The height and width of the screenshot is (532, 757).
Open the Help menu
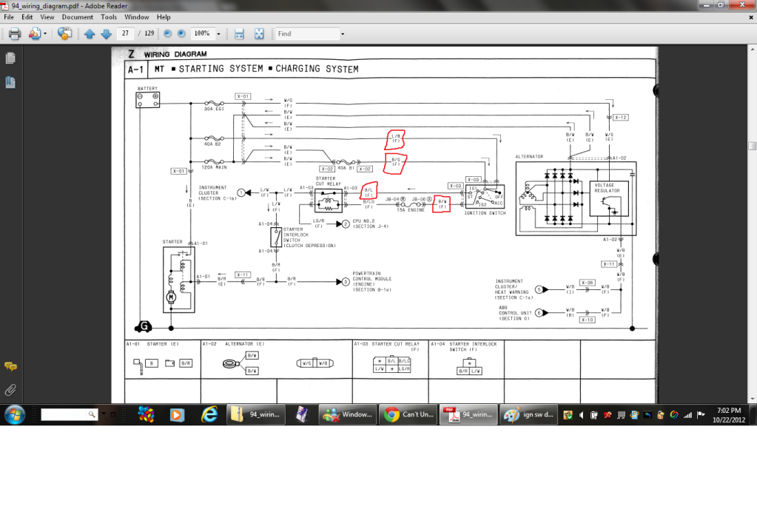164,17
